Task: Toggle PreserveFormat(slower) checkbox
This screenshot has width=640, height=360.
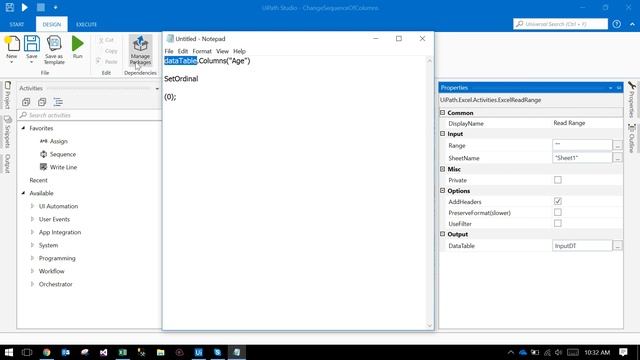Action: 558,212
